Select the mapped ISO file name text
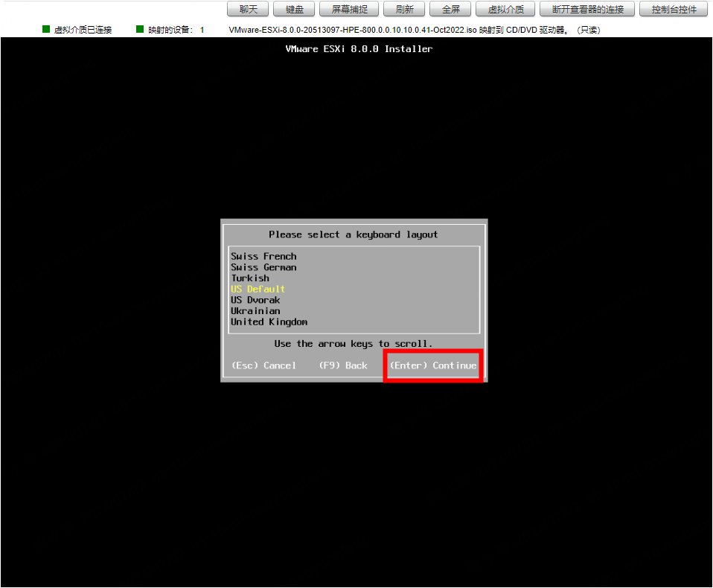713x588 pixels. pos(353,30)
